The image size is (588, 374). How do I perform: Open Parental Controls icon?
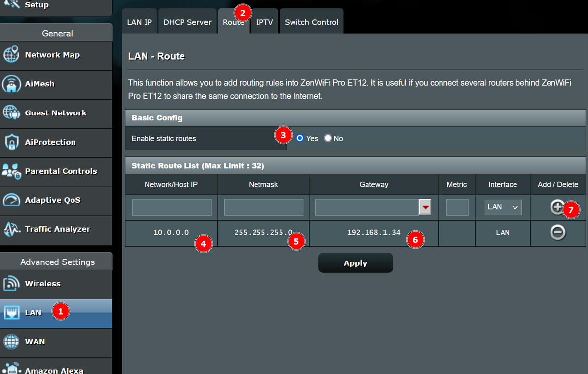click(11, 171)
